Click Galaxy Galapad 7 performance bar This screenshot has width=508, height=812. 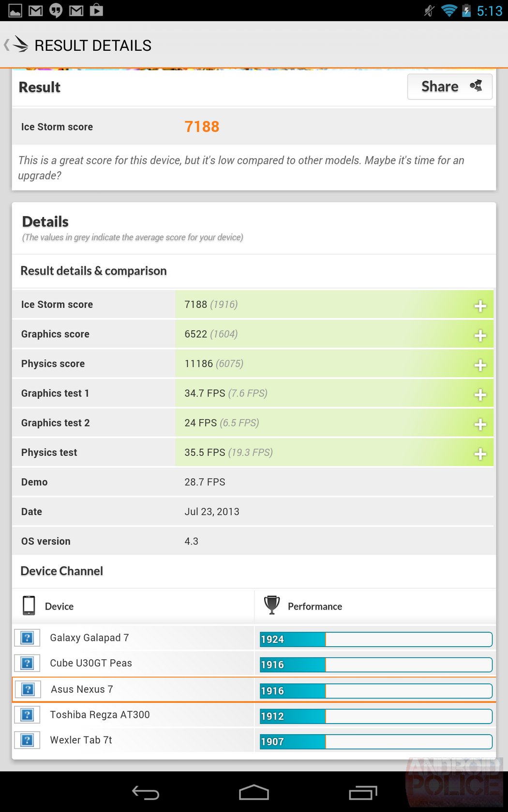[375, 639]
